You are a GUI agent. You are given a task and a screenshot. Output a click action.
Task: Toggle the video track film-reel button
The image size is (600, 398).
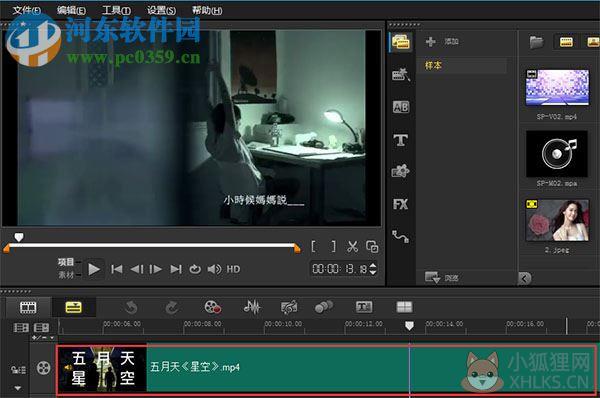(44, 368)
